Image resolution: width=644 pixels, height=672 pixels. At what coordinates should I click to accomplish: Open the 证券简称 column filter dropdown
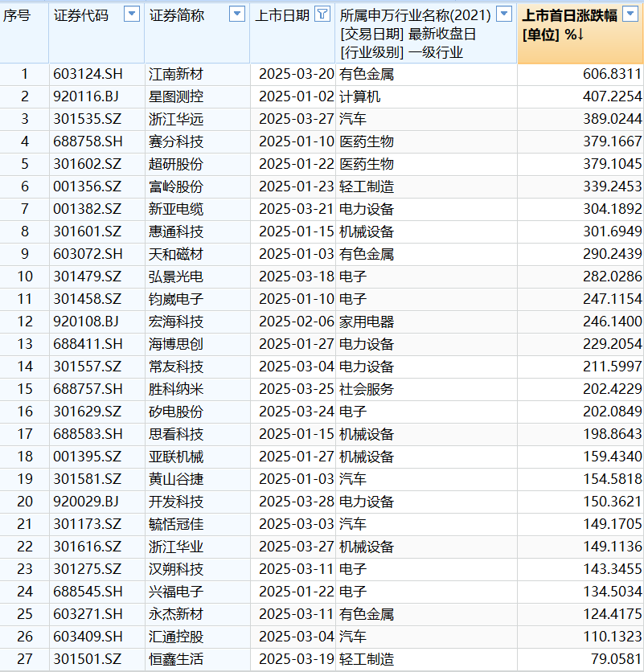pos(237,14)
